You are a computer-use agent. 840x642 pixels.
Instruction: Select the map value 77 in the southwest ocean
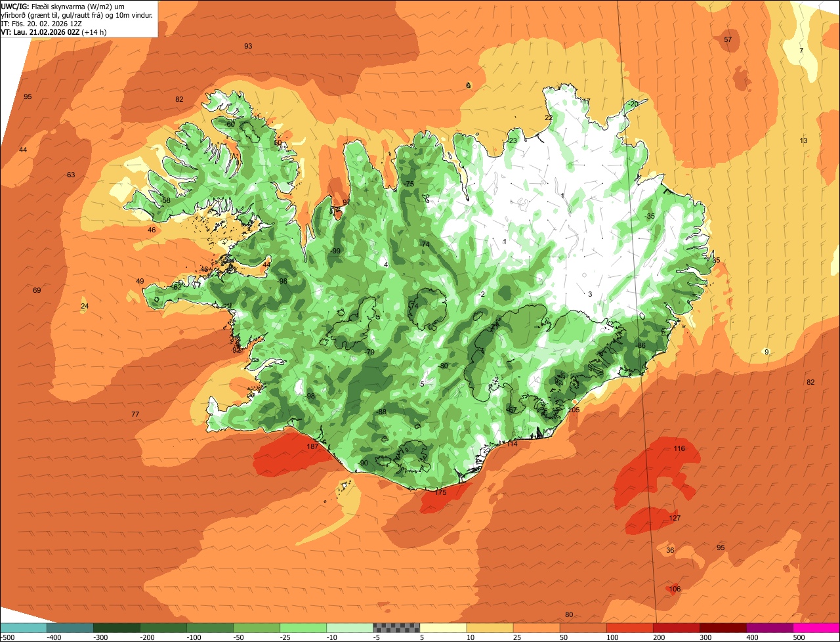pyautogui.click(x=135, y=414)
